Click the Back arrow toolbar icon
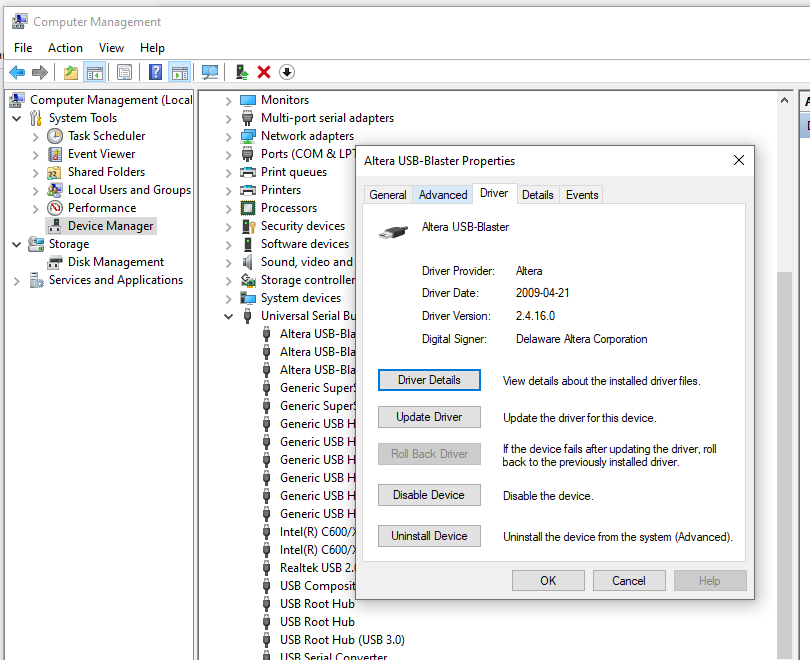This screenshot has width=810, height=660. point(17,72)
